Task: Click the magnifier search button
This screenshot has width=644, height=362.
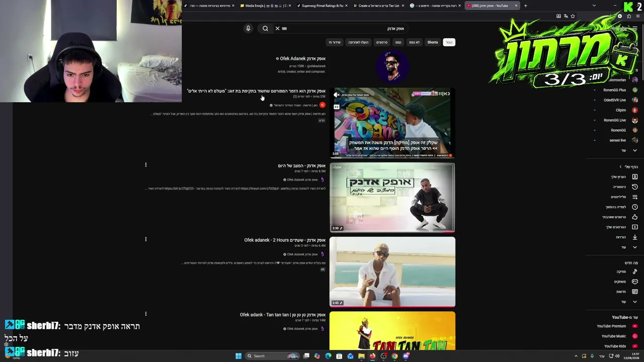Action: pyautogui.click(x=265, y=29)
